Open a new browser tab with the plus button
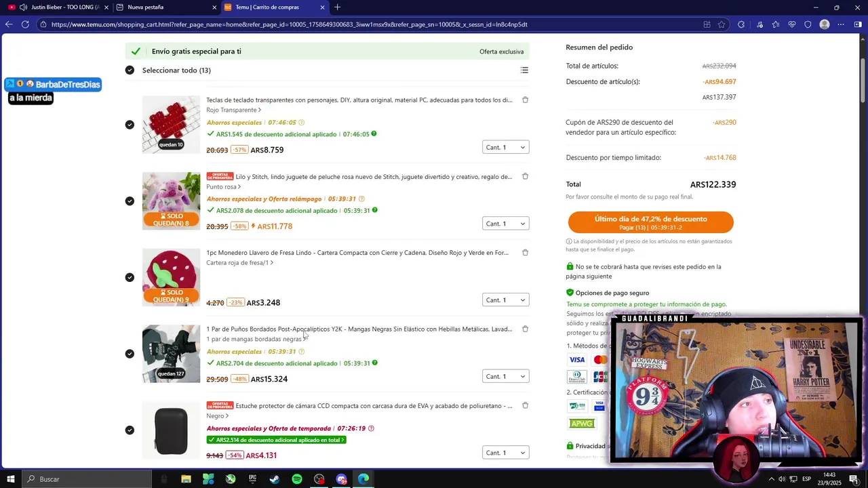The height and width of the screenshot is (488, 868). [337, 7]
